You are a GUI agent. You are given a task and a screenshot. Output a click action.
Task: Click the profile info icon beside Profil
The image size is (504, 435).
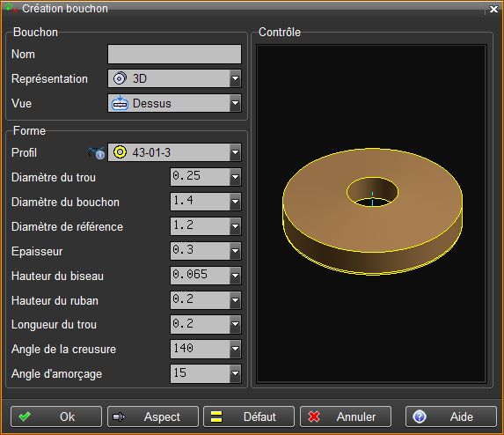97,153
